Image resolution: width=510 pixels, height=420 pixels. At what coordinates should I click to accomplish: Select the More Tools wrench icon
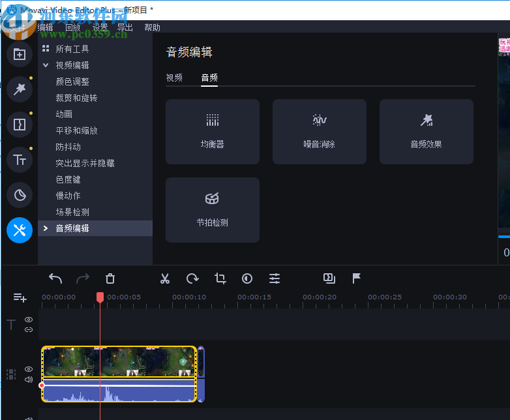coord(20,230)
